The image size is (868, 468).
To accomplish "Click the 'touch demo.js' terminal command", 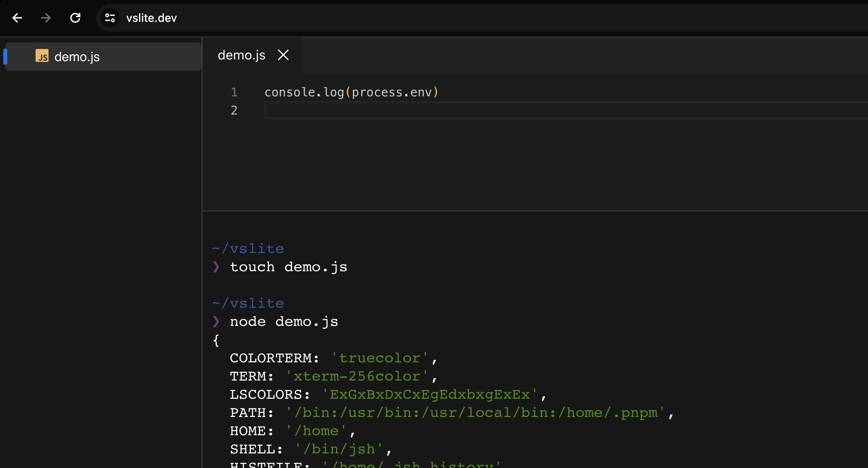I will (288, 267).
